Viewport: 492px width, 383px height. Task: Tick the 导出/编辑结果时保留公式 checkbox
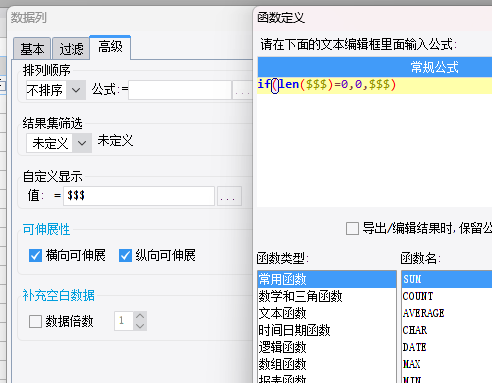click(x=352, y=229)
